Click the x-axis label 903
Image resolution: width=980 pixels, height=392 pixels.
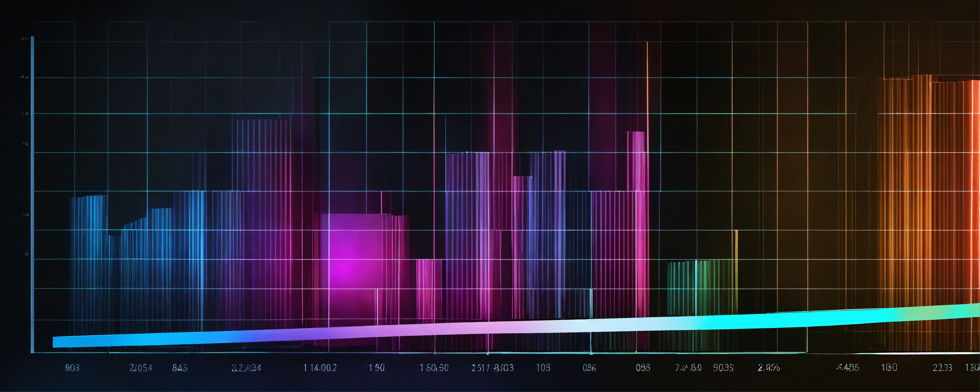pyautogui.click(x=72, y=367)
